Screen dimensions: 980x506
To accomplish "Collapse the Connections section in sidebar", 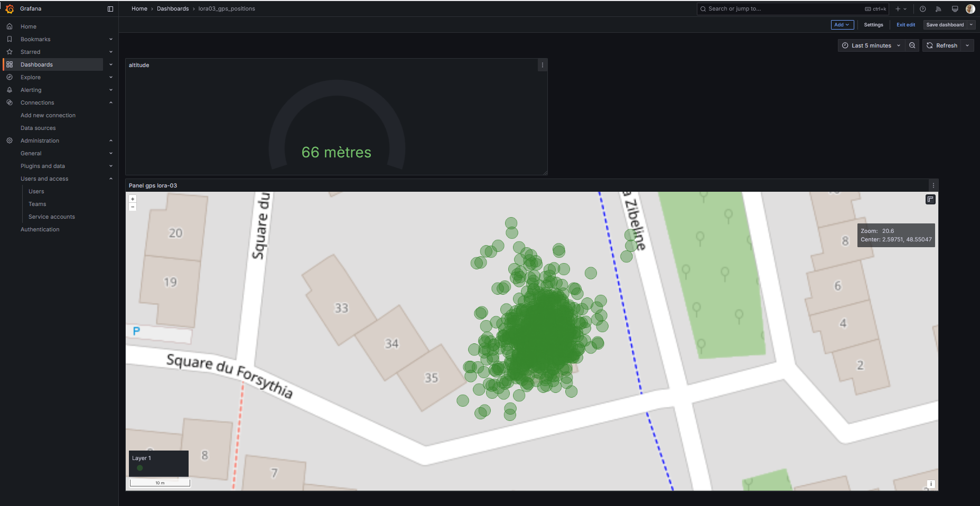I will click(111, 102).
